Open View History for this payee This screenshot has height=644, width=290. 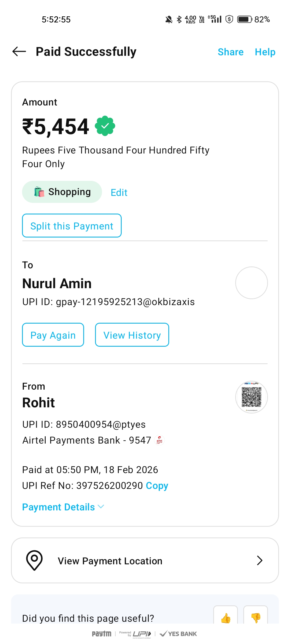pos(132,335)
